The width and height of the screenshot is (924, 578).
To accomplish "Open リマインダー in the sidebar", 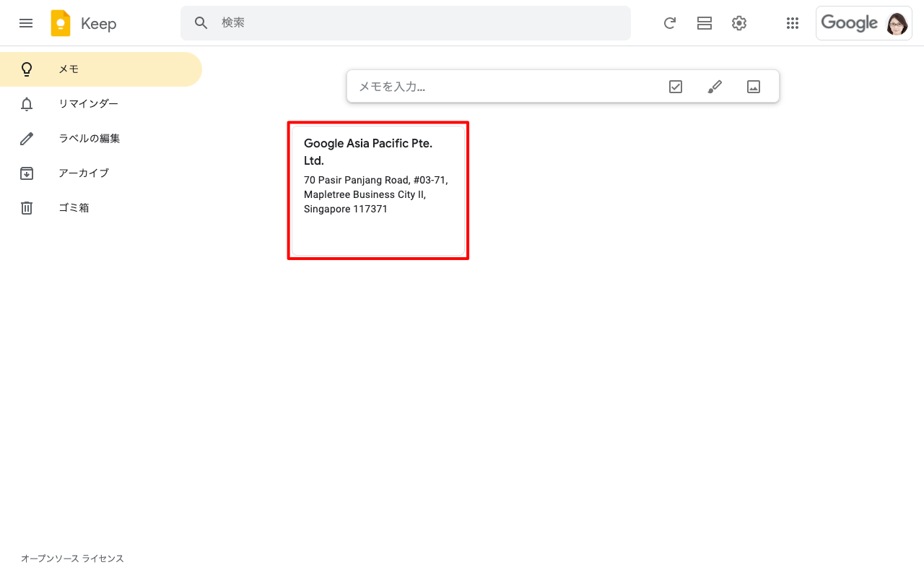I will [x=101, y=104].
